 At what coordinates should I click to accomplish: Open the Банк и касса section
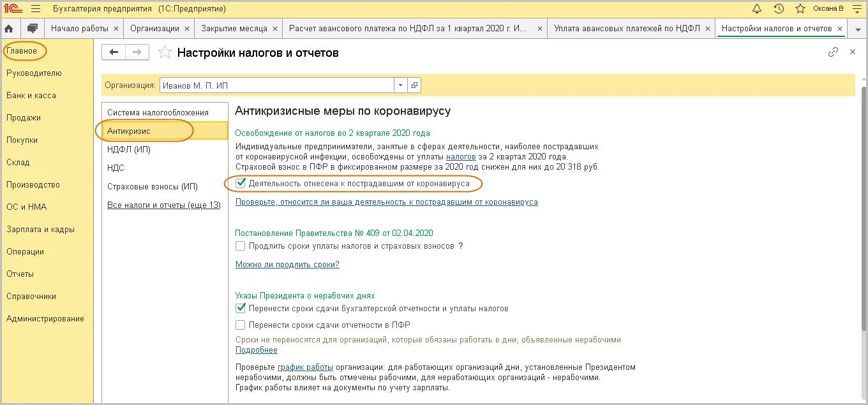(x=31, y=95)
